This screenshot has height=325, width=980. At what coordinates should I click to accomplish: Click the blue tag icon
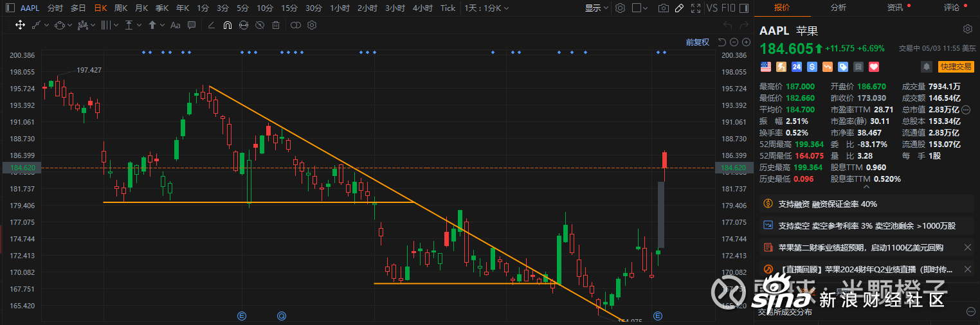(843, 66)
